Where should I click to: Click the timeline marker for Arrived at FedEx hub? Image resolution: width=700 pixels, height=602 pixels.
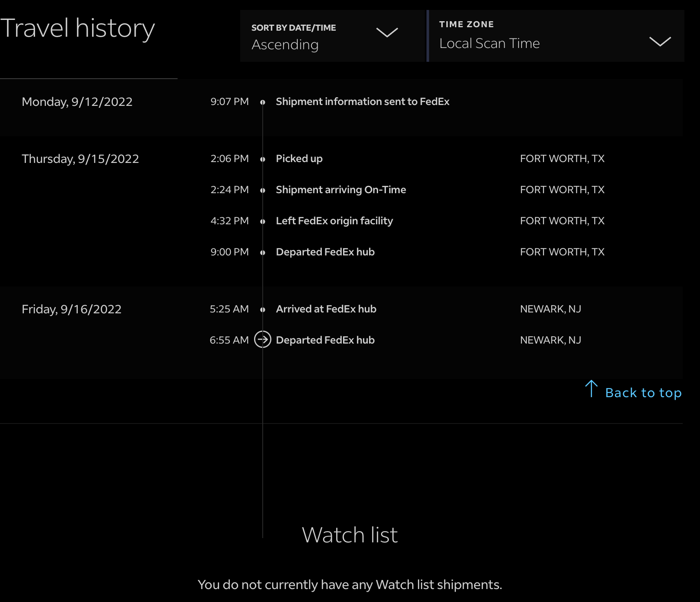coord(262,309)
